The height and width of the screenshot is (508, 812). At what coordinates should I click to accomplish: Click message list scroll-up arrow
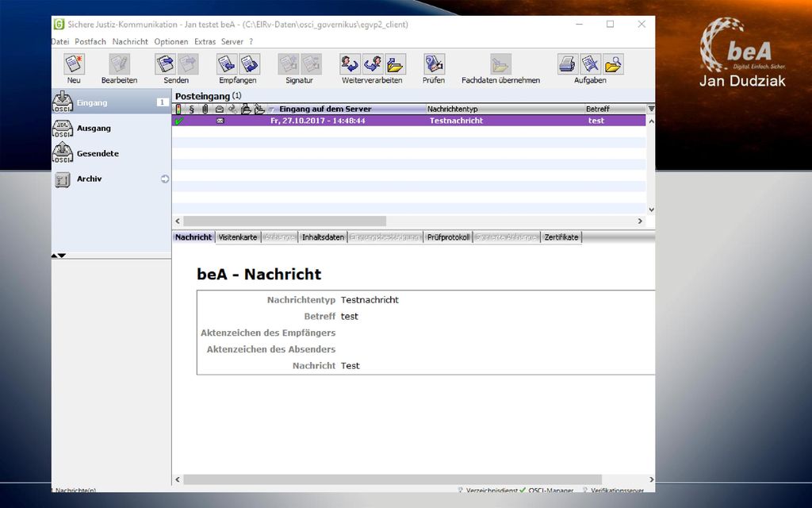[652, 121]
